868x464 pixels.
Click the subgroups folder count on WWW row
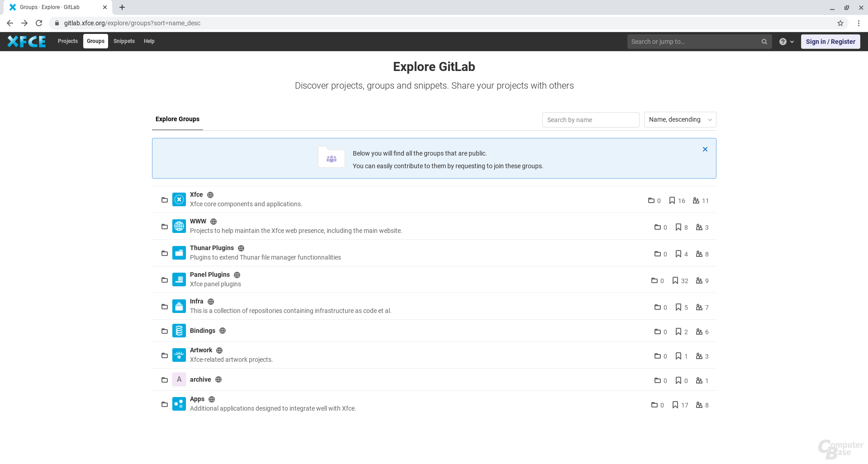coord(661,227)
